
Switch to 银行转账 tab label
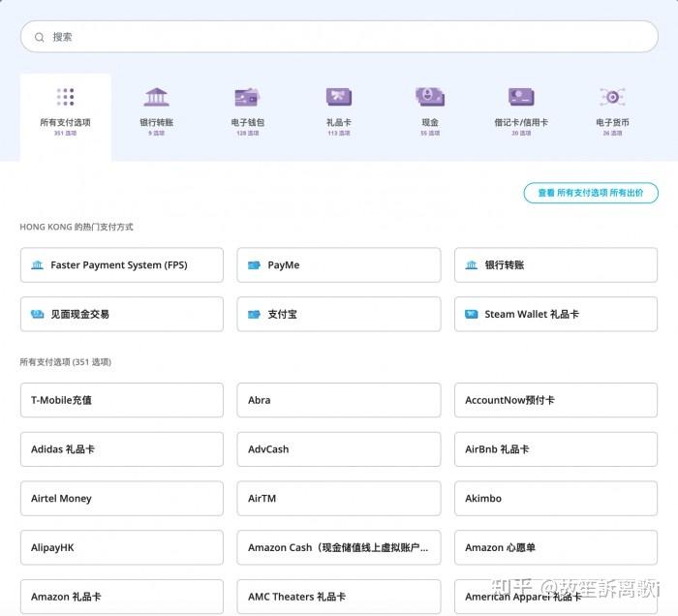point(157,122)
